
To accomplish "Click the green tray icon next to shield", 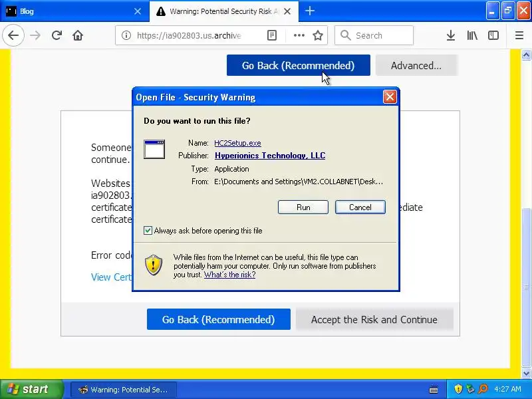I will click(470, 389).
